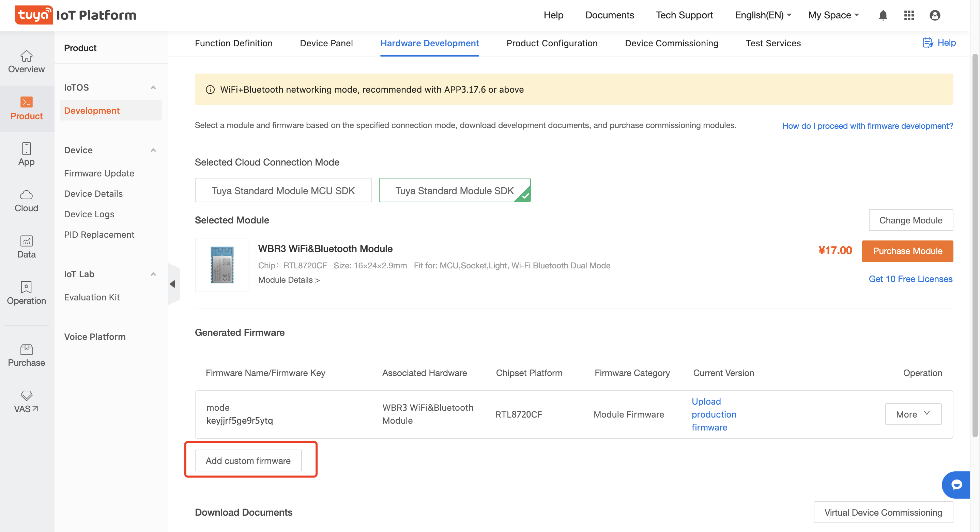Open Help in the top navigation
The width and height of the screenshot is (980, 532).
pos(553,15)
